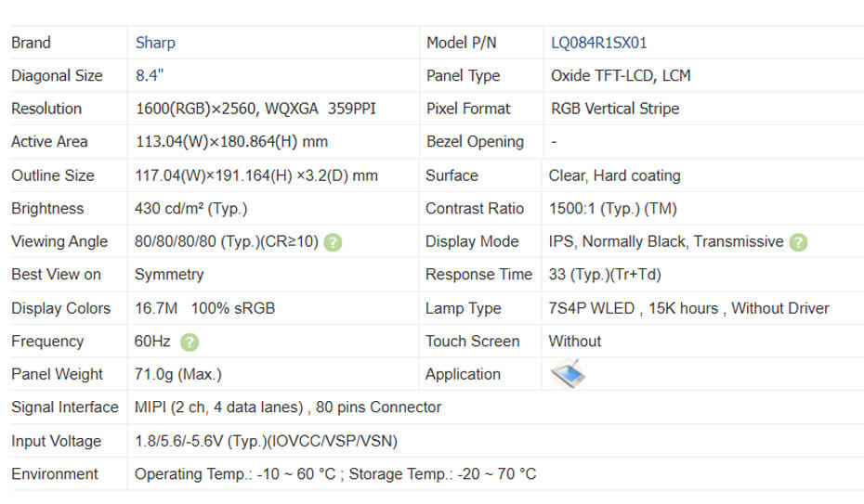Screen dimensions: 864x504
Task: Click the help icon beside Viewing Angle value
Action: [334, 242]
